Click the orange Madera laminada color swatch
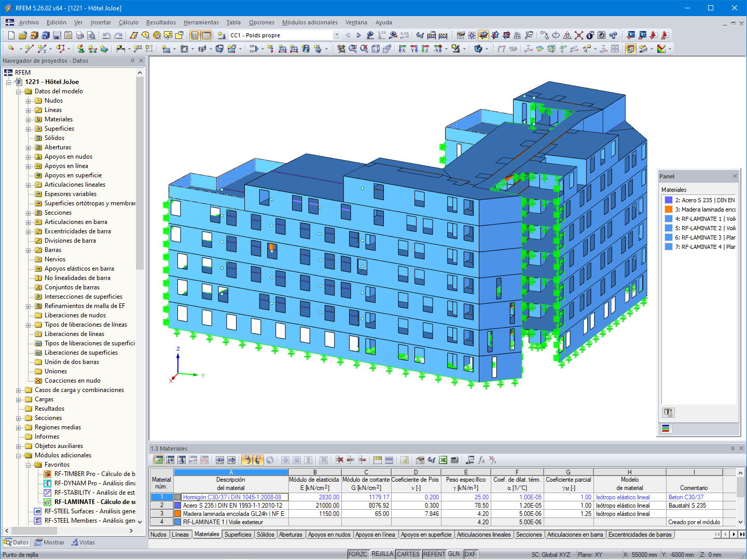Image resolution: width=747 pixels, height=560 pixels. tap(668, 209)
